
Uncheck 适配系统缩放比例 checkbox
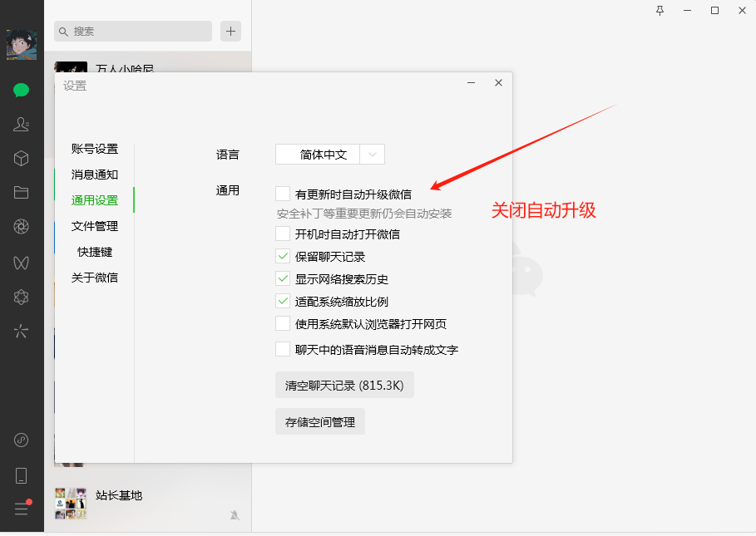283,302
